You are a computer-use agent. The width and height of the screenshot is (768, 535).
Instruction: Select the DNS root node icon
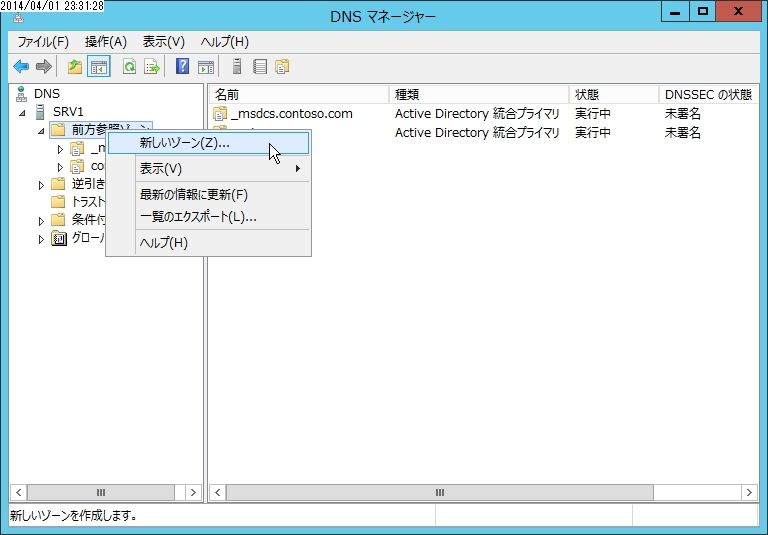tap(21, 94)
